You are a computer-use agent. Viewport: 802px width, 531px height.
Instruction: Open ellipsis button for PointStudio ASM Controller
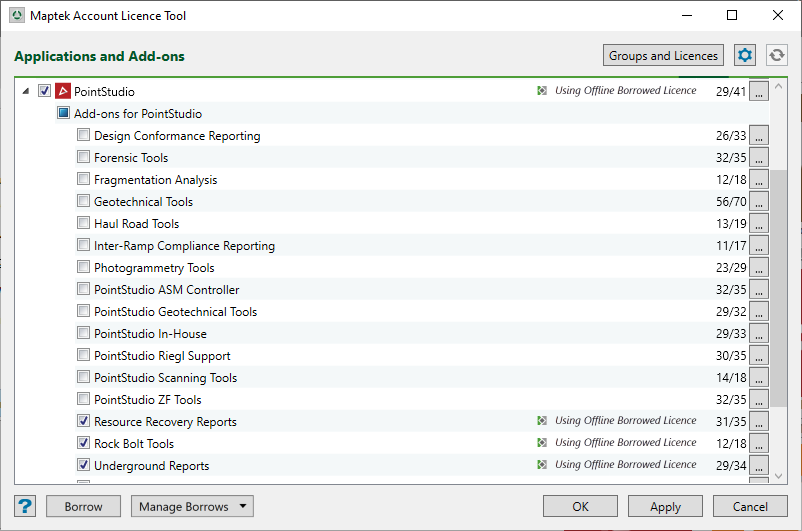tap(759, 290)
